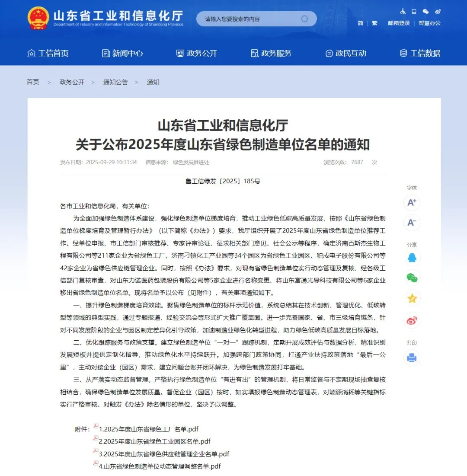Share article via blue QQ penguin icon
Image resolution: width=467 pixels, height=476 pixels.
pos(412,258)
